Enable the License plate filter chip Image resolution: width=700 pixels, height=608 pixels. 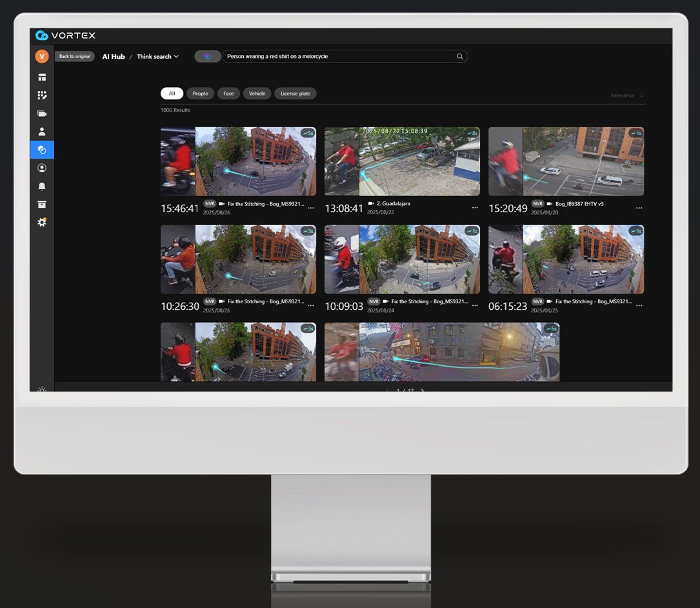coord(295,93)
